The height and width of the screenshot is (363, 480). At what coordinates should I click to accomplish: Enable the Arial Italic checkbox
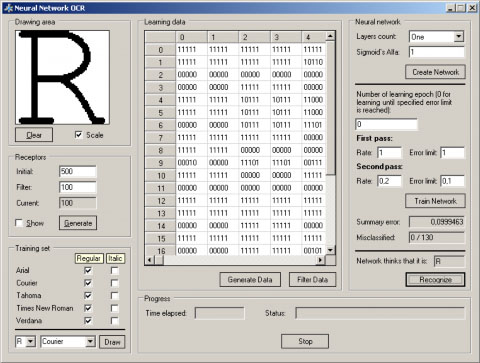114,270
